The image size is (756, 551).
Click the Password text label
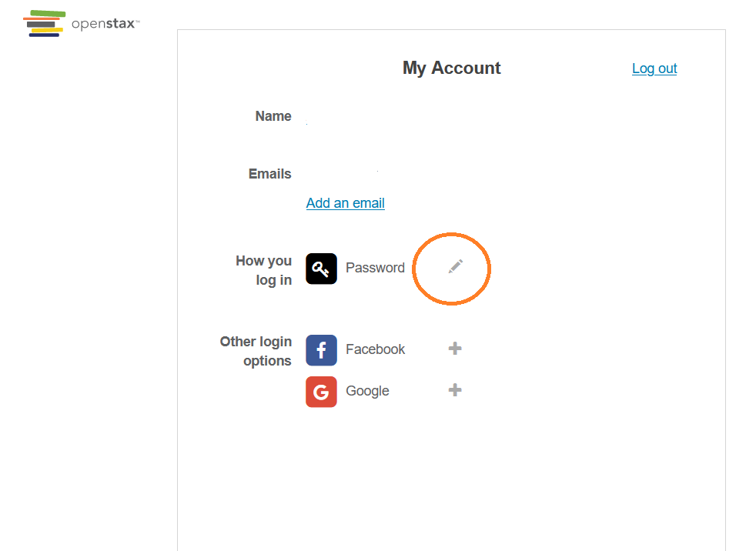click(x=375, y=268)
